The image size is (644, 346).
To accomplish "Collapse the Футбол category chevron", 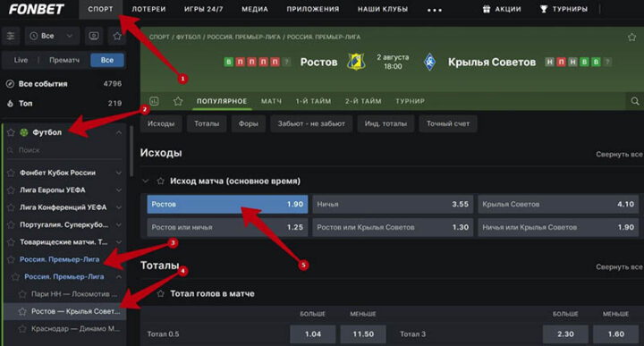I will (x=119, y=132).
